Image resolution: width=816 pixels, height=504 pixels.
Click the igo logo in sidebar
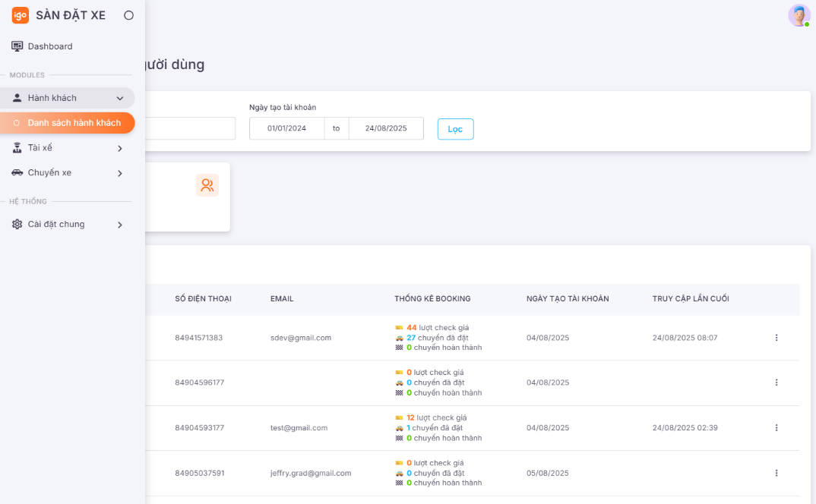click(20, 15)
